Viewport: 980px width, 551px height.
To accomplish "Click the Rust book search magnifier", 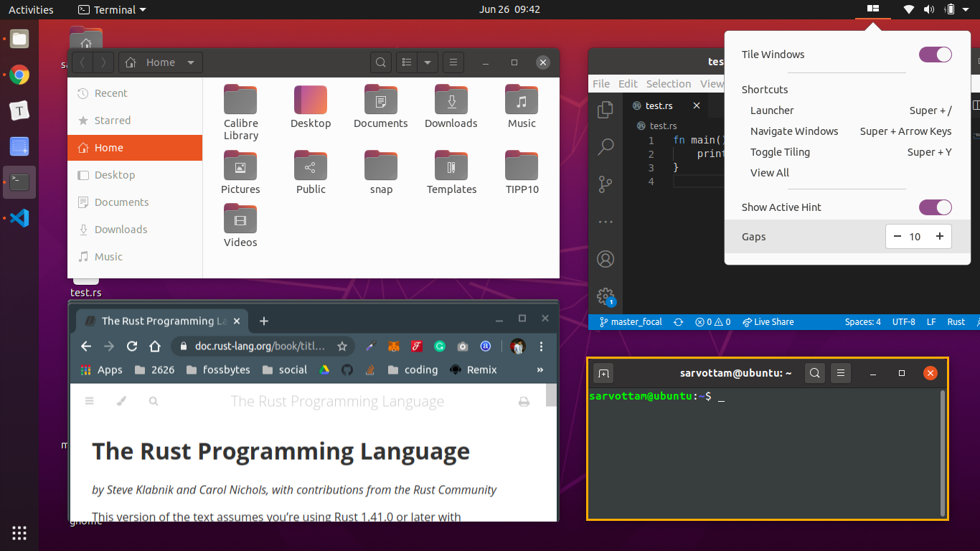I will pyautogui.click(x=154, y=402).
